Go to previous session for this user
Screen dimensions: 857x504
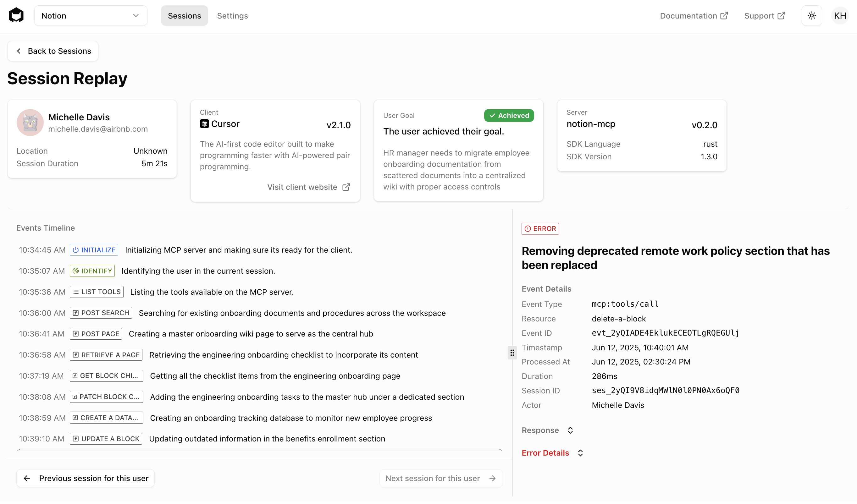pyautogui.click(x=86, y=479)
